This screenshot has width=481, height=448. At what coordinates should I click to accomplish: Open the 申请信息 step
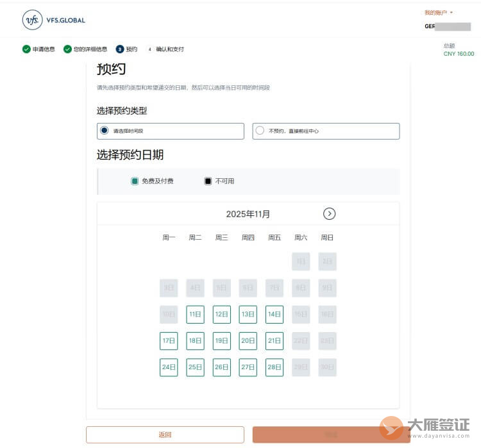pos(44,49)
